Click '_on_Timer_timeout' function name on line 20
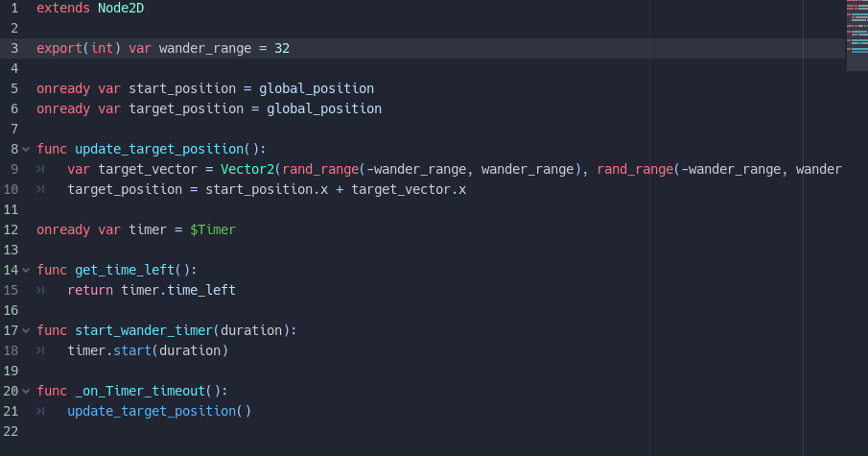 140,391
